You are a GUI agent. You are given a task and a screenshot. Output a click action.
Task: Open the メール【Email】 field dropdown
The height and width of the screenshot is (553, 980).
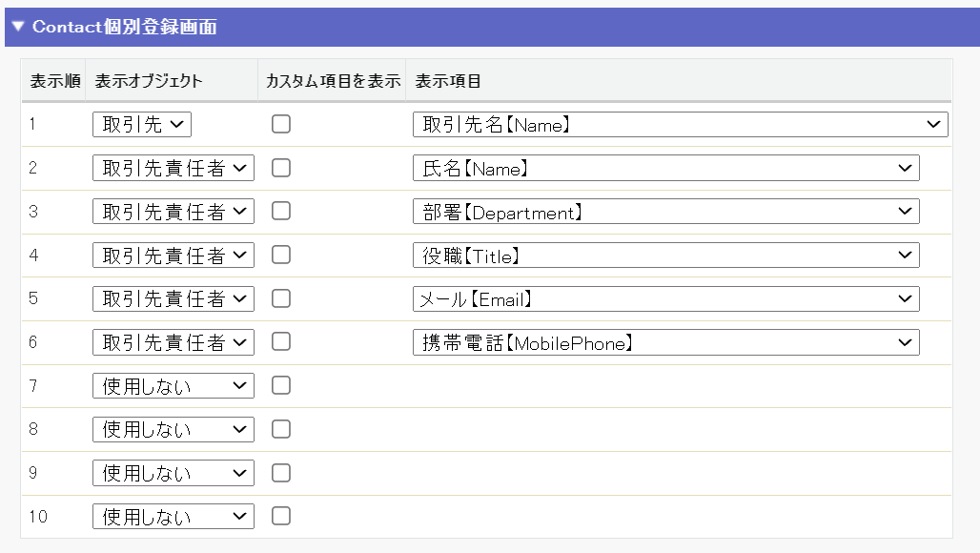click(x=665, y=298)
